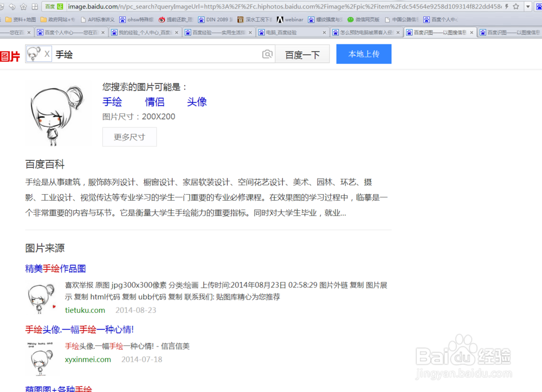Click the tietuku.com domain text

click(85, 310)
